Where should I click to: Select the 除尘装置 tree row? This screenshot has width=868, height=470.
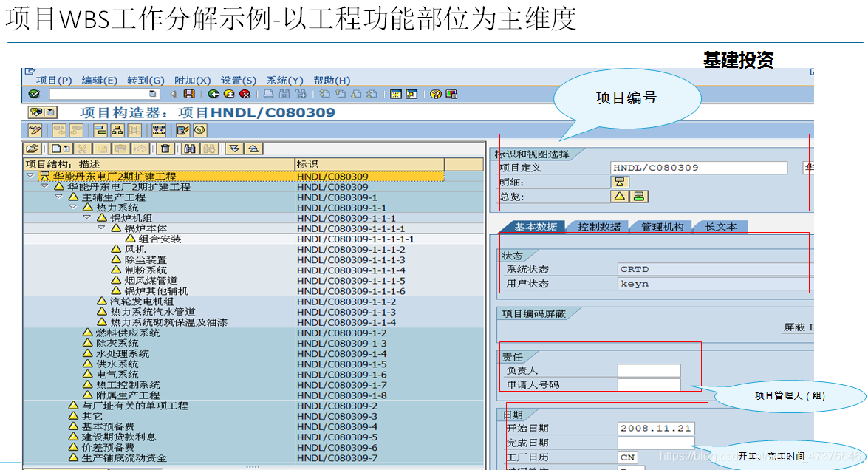click(253, 259)
